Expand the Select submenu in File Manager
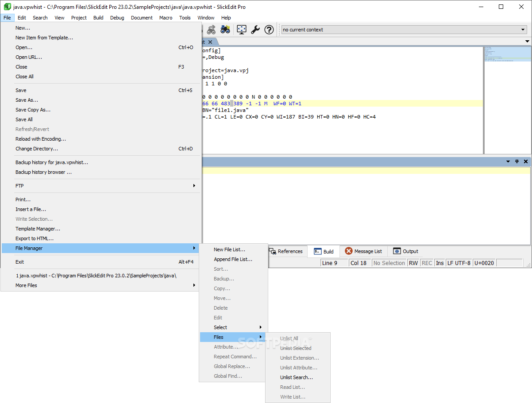532x403 pixels. (x=233, y=327)
